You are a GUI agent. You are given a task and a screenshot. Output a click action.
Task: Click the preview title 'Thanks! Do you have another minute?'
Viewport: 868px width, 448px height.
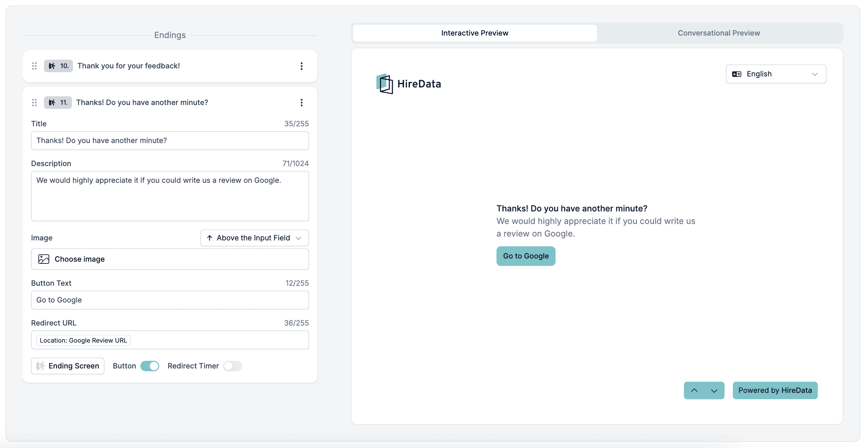point(572,209)
